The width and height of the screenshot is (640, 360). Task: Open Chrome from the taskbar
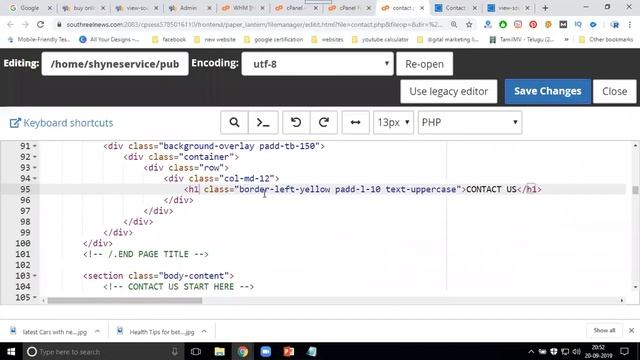pyautogui.click(x=243, y=351)
